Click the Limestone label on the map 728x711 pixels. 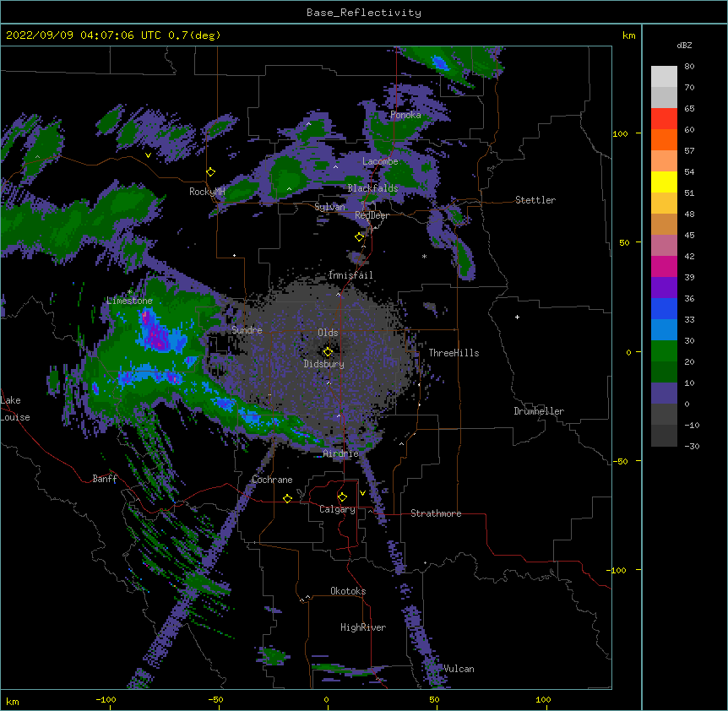(129, 301)
